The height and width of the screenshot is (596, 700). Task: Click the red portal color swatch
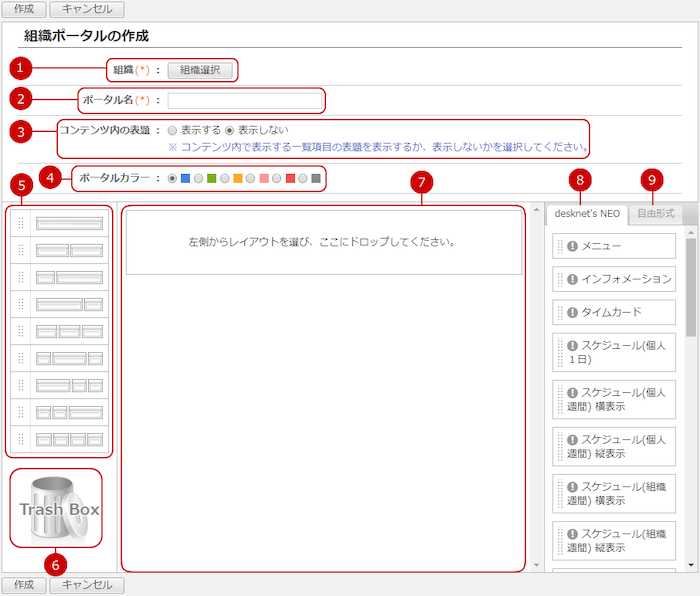pyautogui.click(x=290, y=179)
